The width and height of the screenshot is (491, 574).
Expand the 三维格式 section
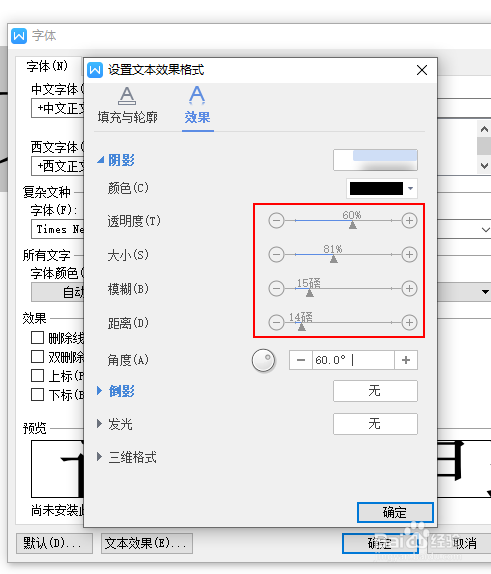(x=99, y=457)
